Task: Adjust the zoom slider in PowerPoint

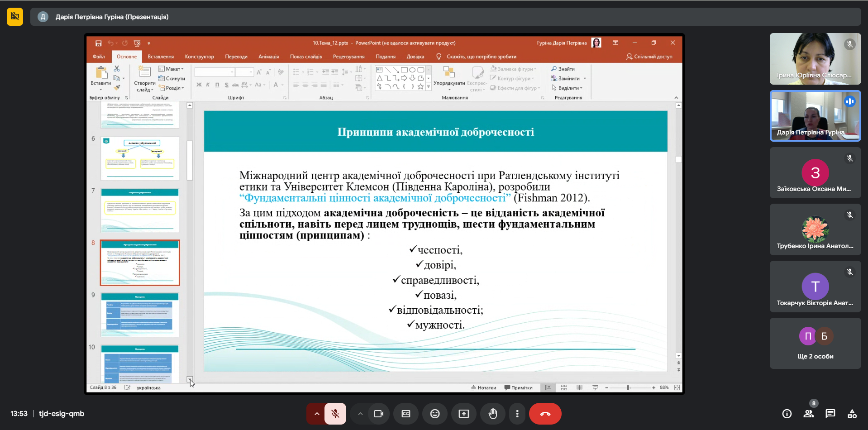Action: pyautogui.click(x=628, y=387)
